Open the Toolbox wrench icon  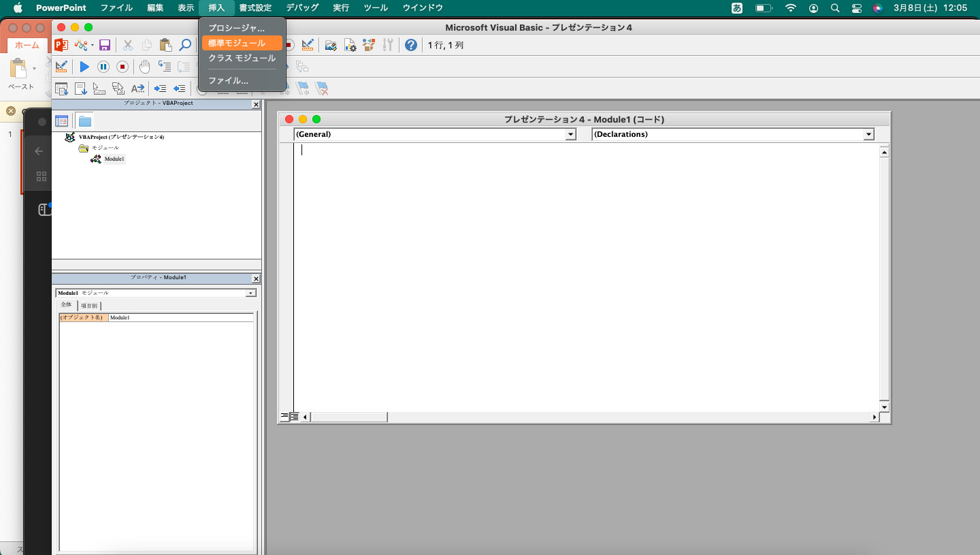[388, 45]
